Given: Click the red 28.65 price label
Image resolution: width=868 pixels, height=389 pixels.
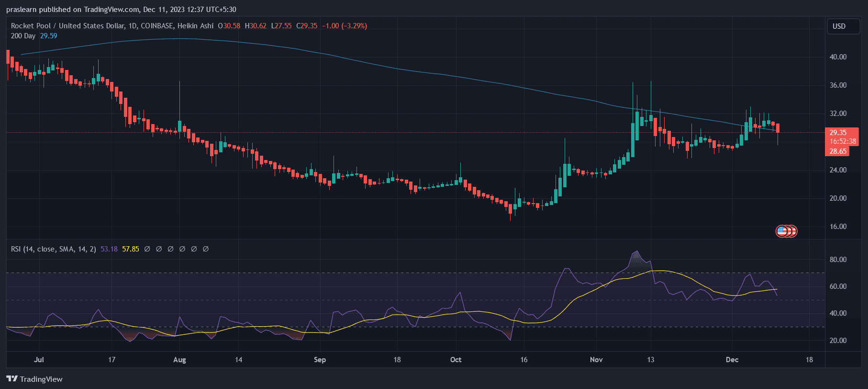Looking at the screenshot, I should coord(838,151).
